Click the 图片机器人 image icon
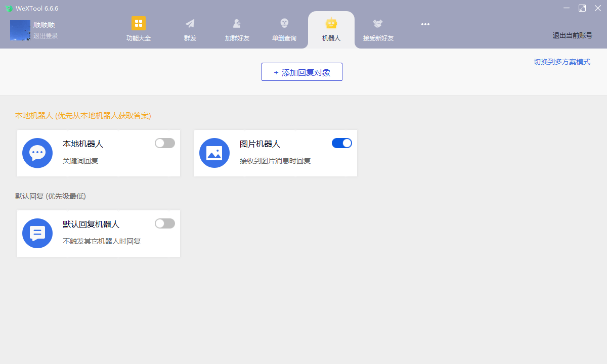This screenshot has width=607, height=364. tap(214, 153)
